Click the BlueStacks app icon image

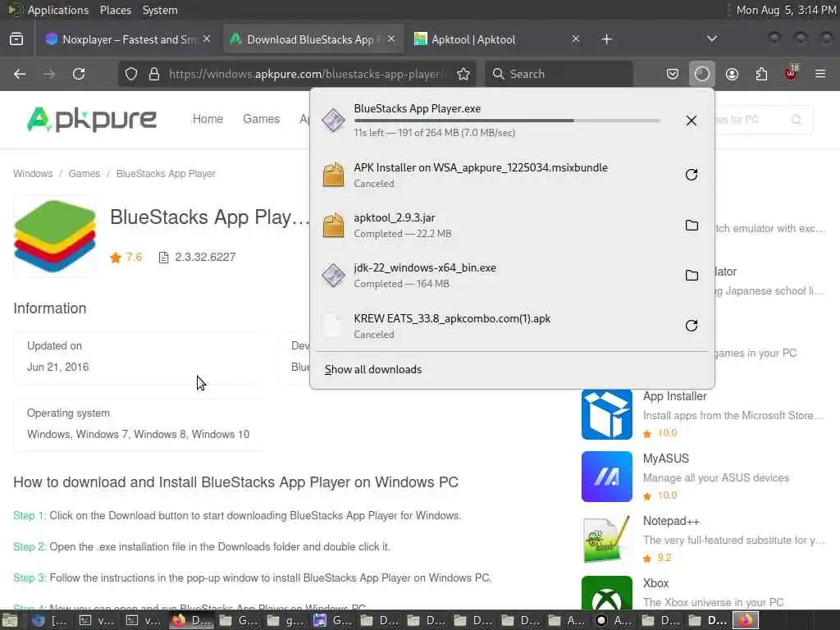[55, 236]
